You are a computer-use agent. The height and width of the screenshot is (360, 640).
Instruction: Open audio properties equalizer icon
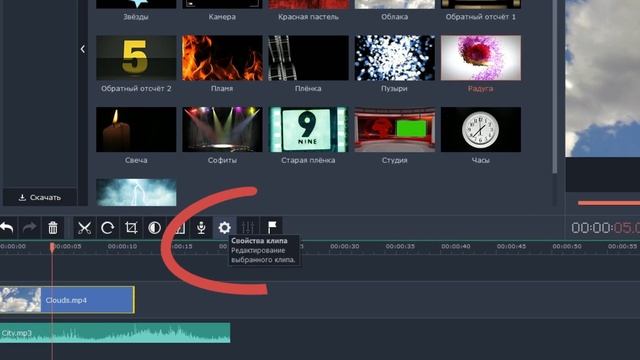click(248, 227)
